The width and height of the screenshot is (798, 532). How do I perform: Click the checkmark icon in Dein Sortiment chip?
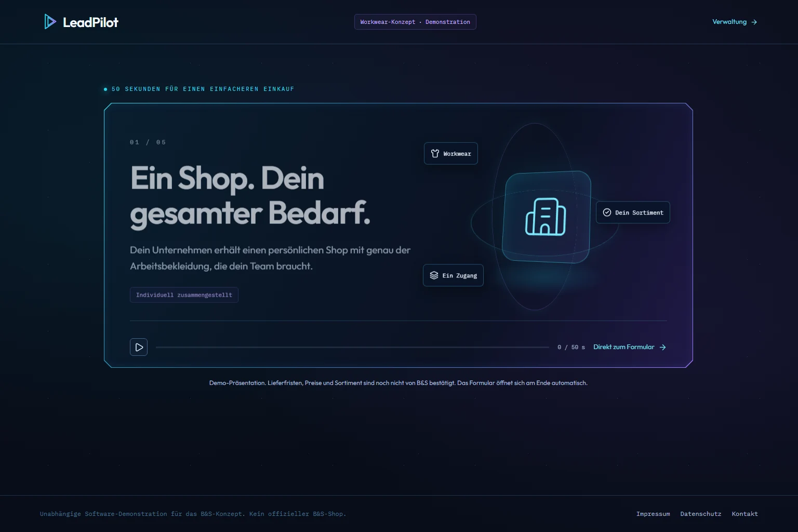607,212
